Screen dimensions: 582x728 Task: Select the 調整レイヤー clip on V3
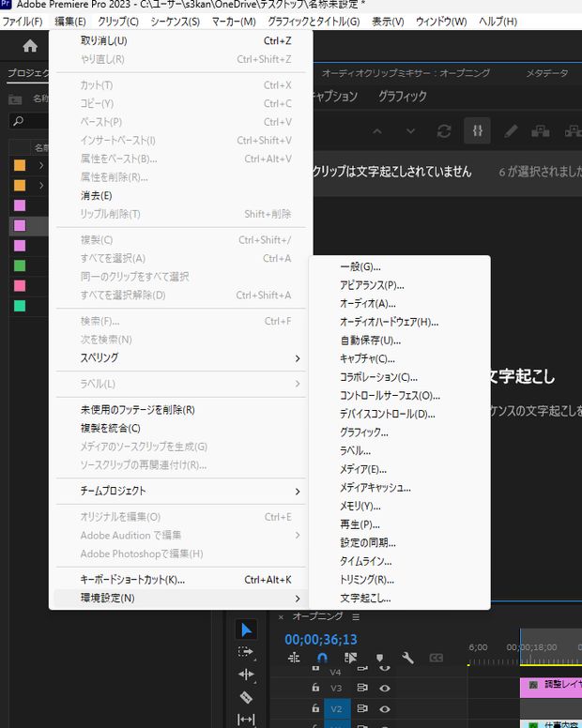coord(551,687)
